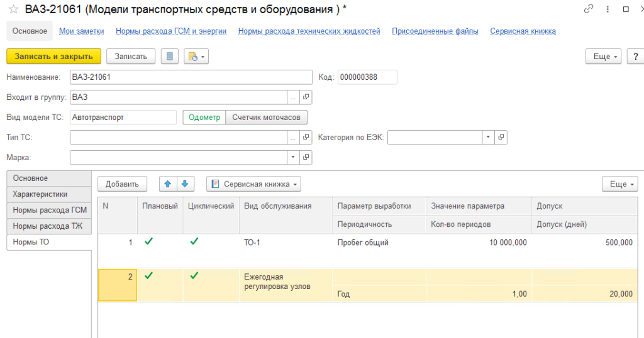Screen dimensions: 644x338
Task: Click the Плановый column header
Action: 160,215
